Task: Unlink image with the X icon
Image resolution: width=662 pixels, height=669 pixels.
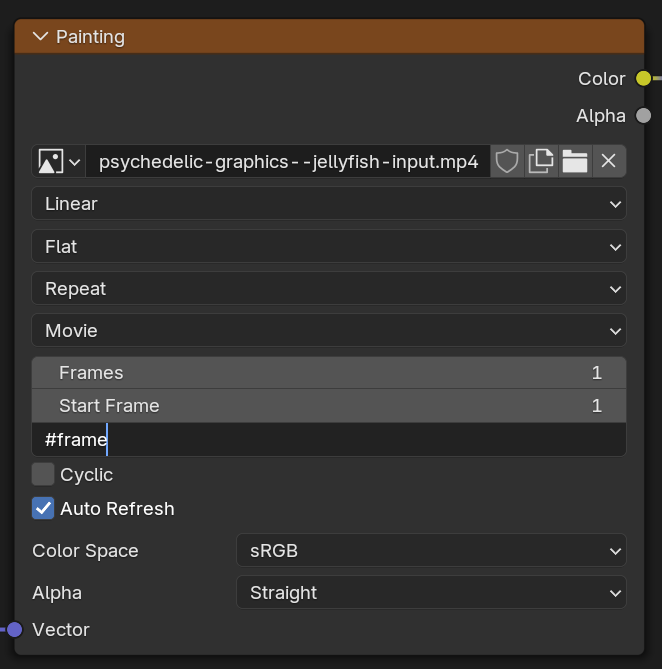Action: click(609, 161)
